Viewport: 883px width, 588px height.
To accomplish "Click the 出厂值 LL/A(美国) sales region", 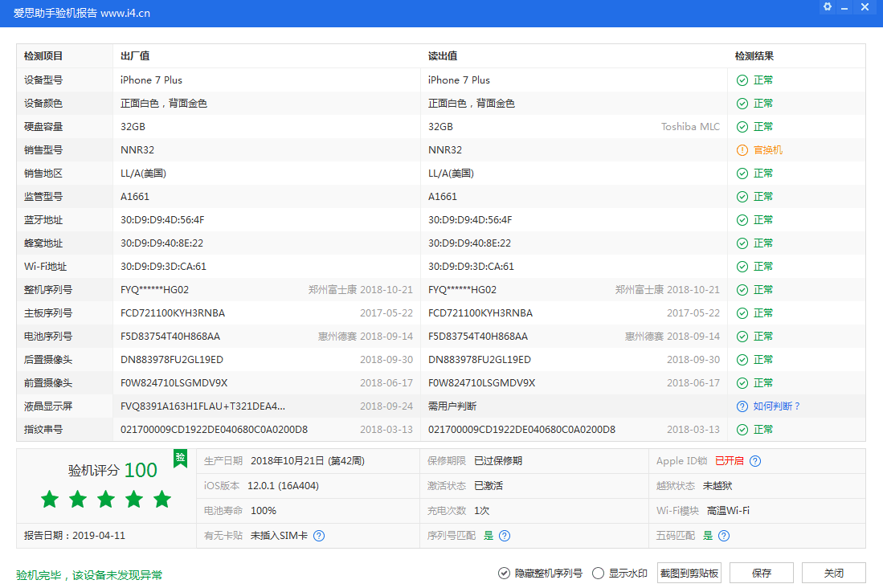I will tap(143, 174).
